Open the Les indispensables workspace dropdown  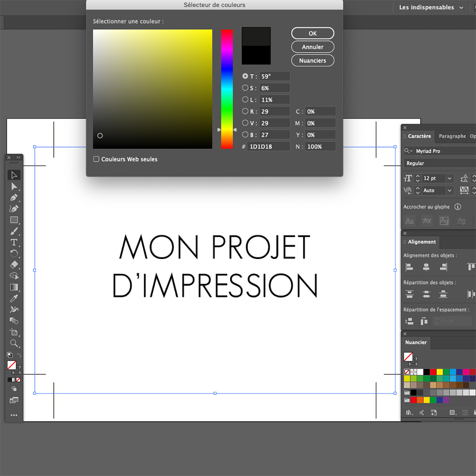click(431, 8)
